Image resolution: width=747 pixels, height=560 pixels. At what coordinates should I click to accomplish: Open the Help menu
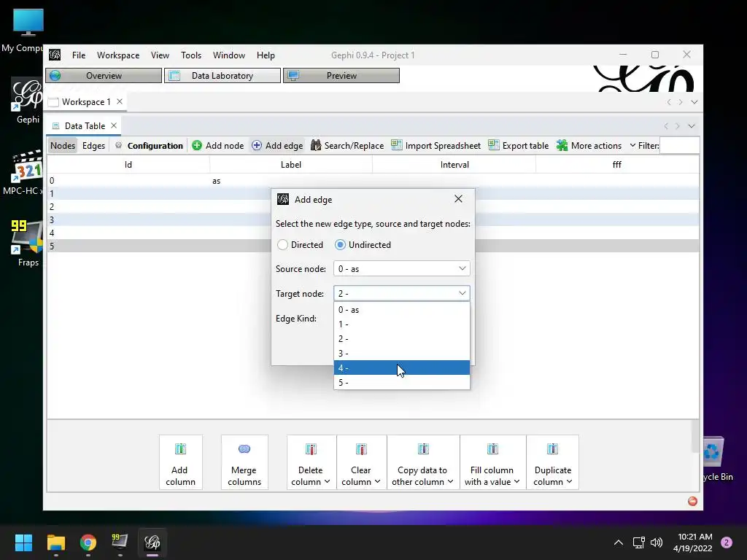(266, 55)
